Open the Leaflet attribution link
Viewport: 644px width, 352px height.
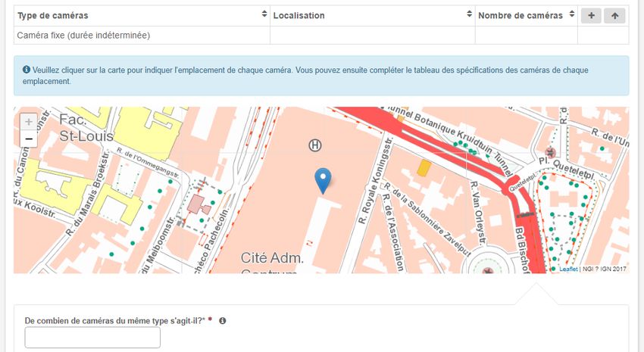(x=568, y=269)
